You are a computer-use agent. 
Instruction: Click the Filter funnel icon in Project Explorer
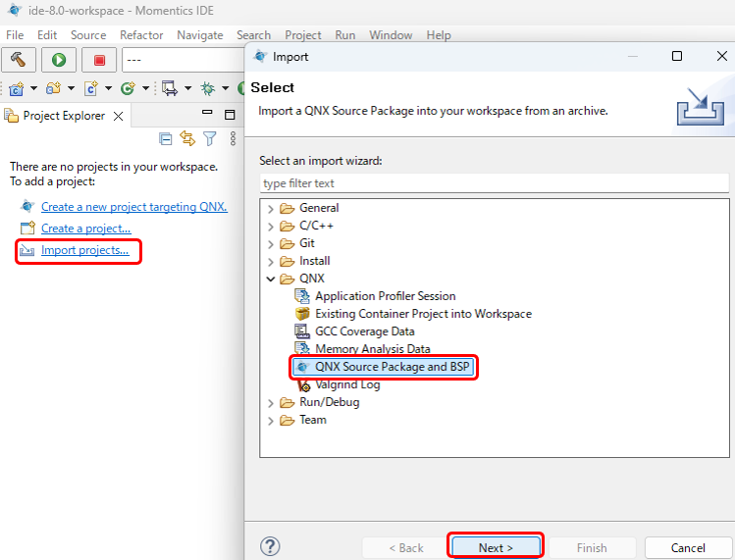coord(210,138)
